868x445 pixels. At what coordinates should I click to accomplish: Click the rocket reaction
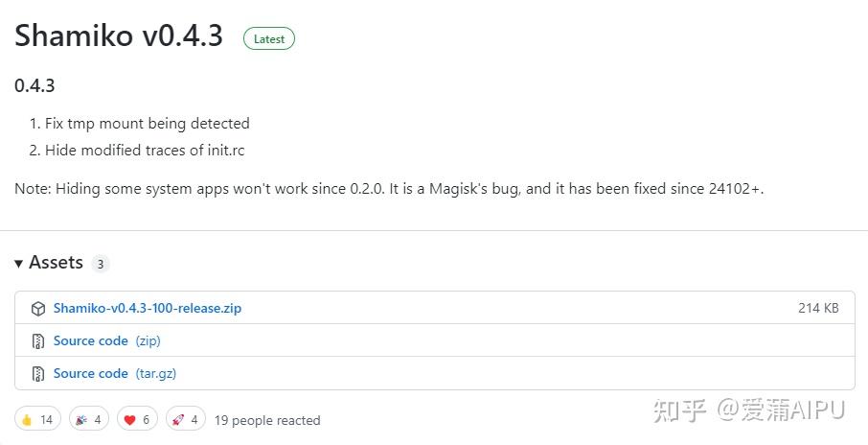pos(185,420)
